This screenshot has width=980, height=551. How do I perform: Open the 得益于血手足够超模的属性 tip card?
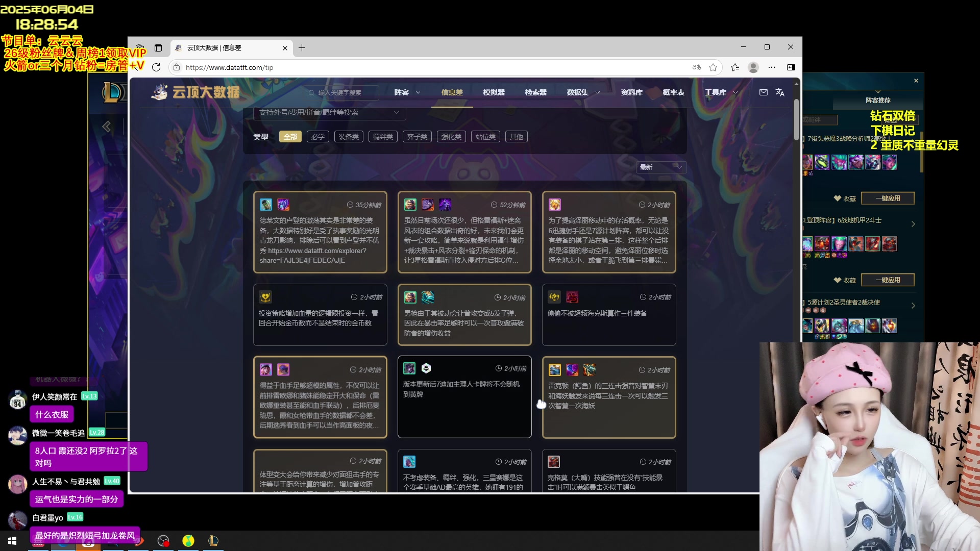[320, 397]
